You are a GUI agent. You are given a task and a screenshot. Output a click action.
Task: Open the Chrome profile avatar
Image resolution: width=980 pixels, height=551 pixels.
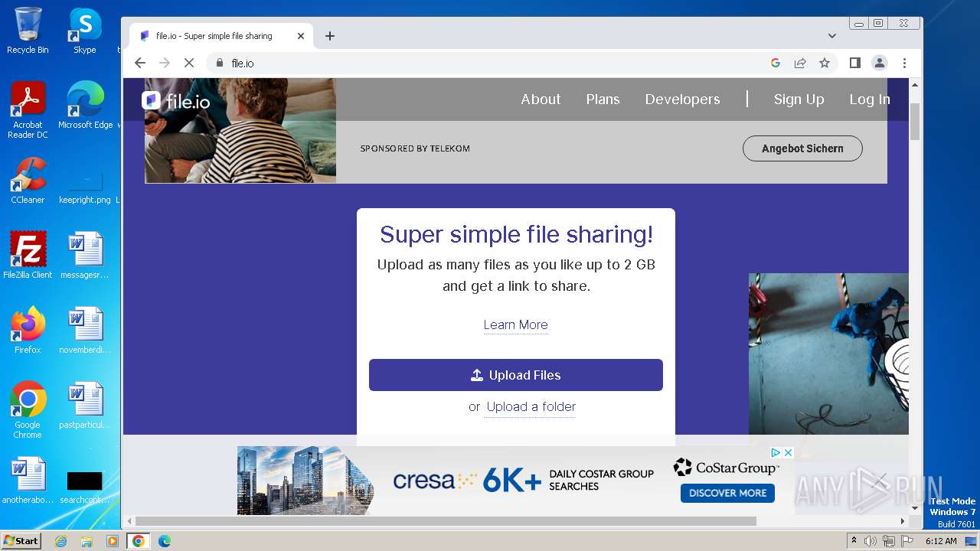point(880,63)
